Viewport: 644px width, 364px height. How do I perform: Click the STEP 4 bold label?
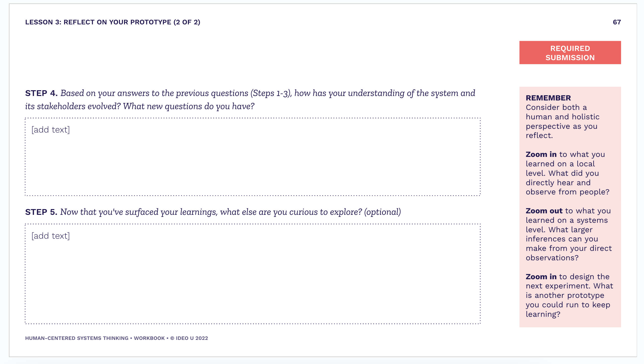[x=41, y=93]
